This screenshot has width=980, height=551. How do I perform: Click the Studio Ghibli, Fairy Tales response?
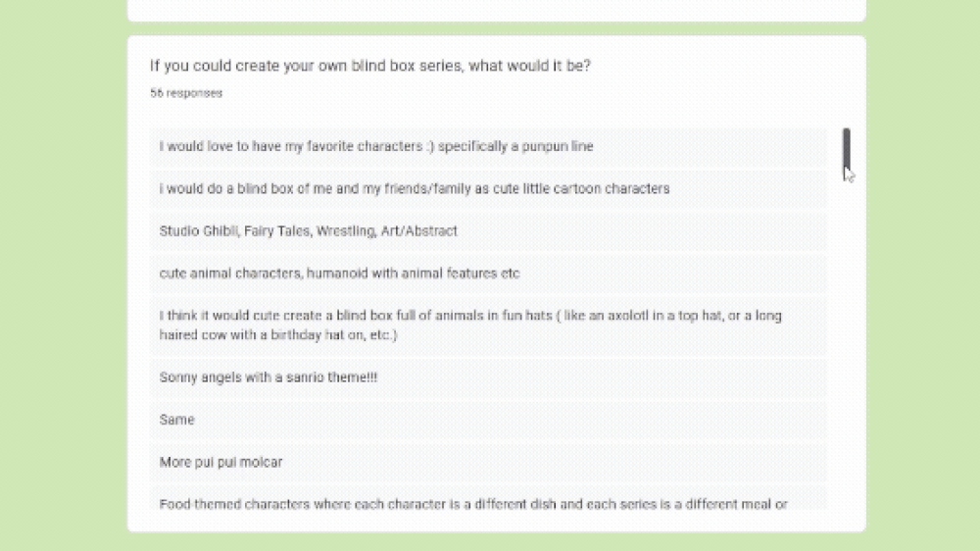pyautogui.click(x=309, y=231)
